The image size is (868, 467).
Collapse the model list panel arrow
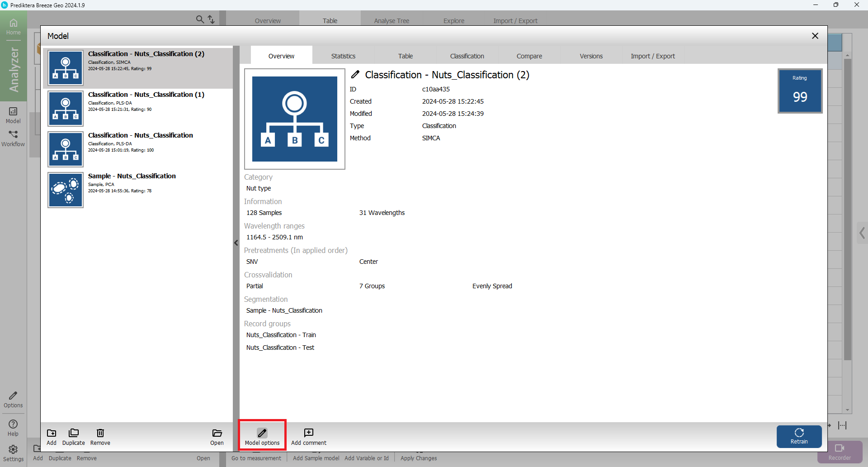coord(236,243)
